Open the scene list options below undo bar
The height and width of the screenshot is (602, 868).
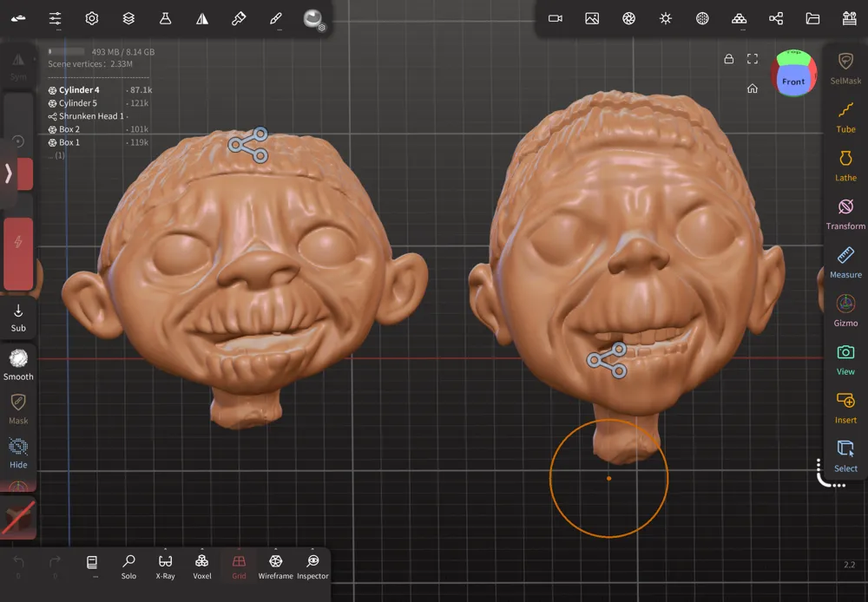click(x=92, y=566)
